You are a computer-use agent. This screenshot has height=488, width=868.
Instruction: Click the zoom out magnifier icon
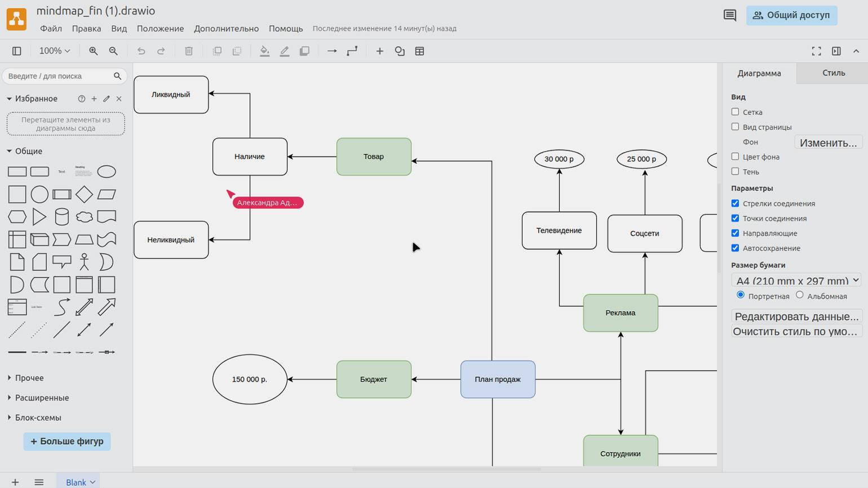coord(113,51)
